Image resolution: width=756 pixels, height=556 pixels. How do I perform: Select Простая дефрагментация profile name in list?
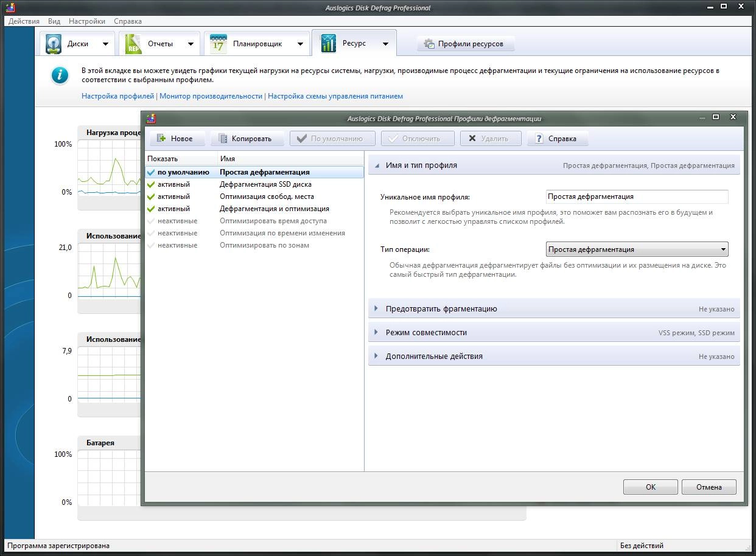pyautogui.click(x=265, y=172)
